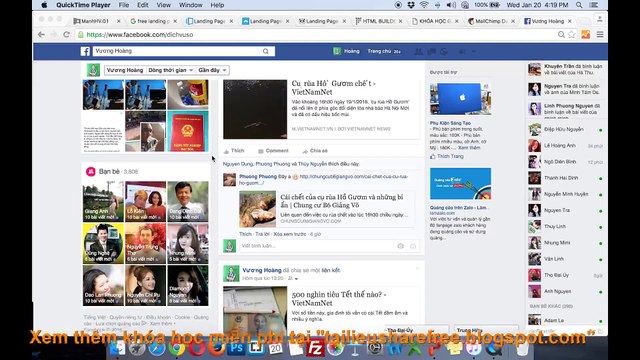This screenshot has width=640, height=360.
Task: Click Trang chủ in Facebook header
Action: coord(379,51)
